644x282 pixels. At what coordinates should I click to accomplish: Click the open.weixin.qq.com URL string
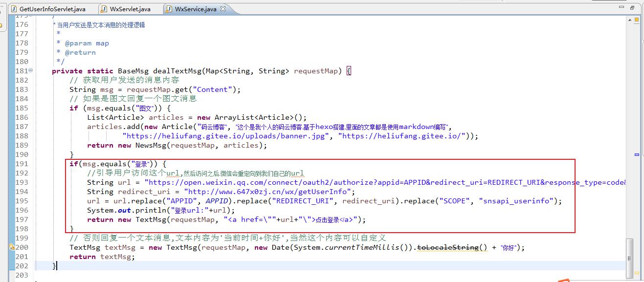pos(385,182)
